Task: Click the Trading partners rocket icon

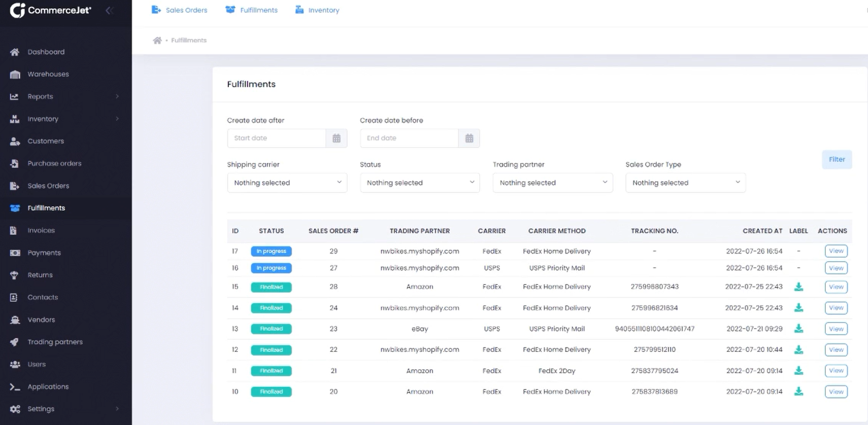Action: click(x=14, y=342)
